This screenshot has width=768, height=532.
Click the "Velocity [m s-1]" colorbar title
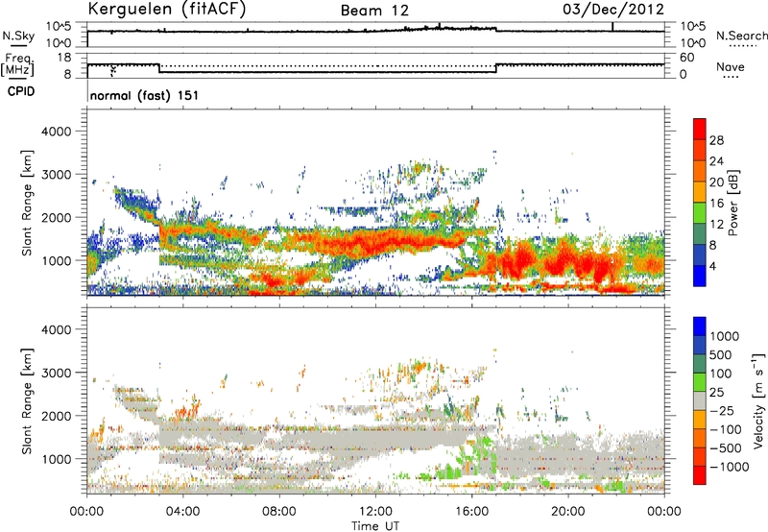pos(758,400)
